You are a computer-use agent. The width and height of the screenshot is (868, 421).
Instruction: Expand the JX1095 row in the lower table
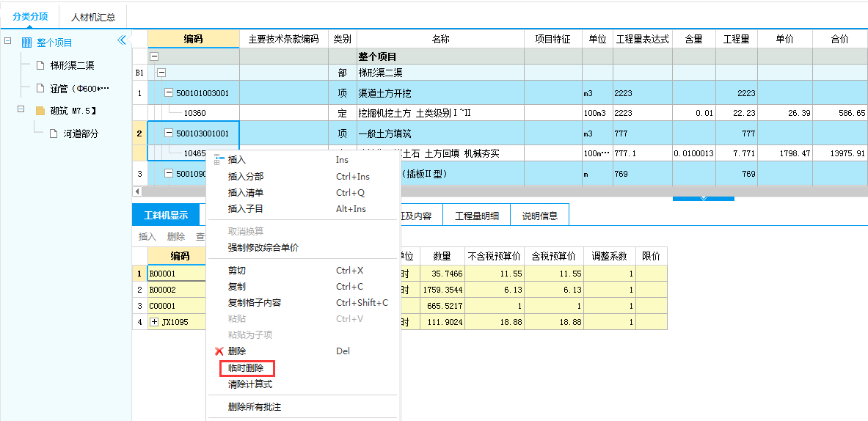coord(154,322)
